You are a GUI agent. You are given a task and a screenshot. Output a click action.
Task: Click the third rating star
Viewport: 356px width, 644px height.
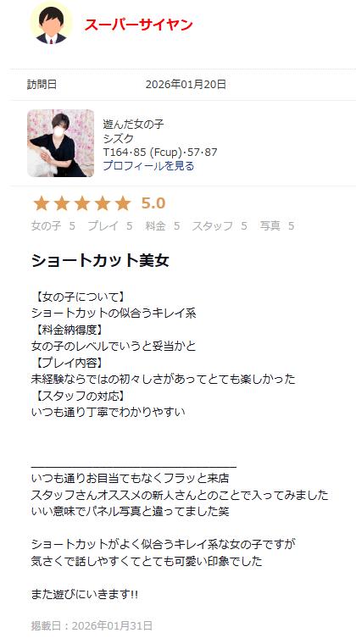tap(81, 203)
